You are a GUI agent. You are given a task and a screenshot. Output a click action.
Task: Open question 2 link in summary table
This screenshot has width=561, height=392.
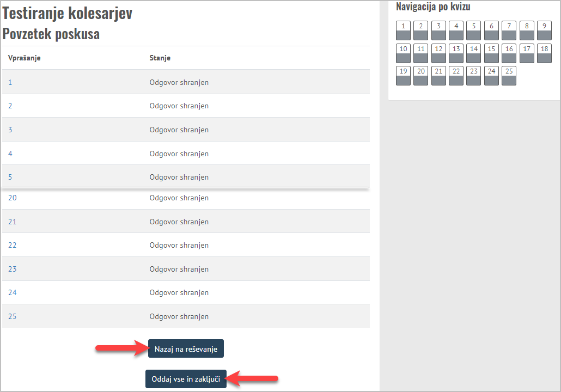pyautogui.click(x=10, y=106)
